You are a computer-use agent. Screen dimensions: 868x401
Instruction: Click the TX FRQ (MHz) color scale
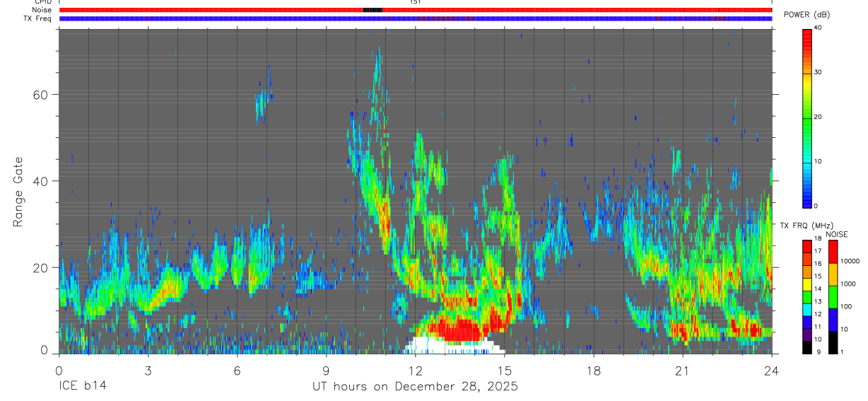pos(807,296)
